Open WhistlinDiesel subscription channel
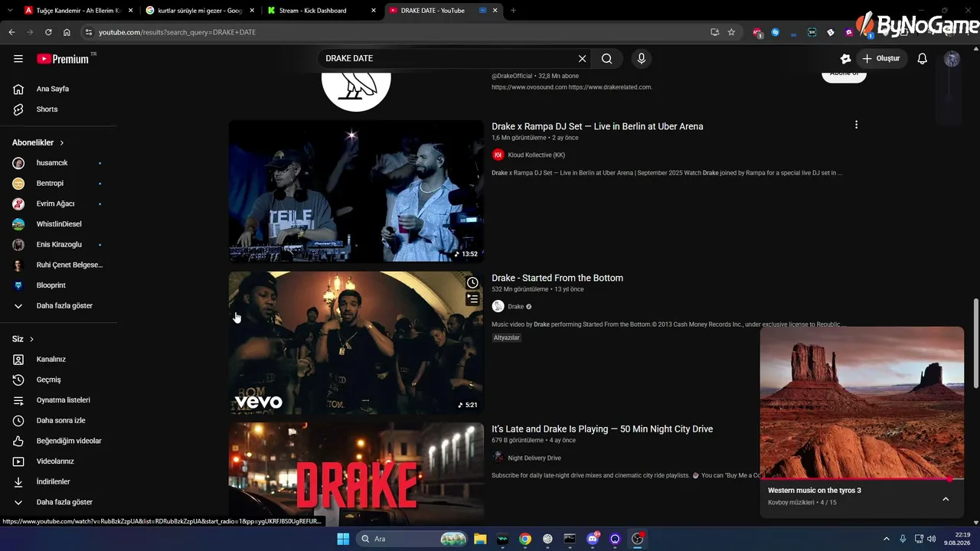The width and height of the screenshot is (980, 551). pyautogui.click(x=58, y=224)
